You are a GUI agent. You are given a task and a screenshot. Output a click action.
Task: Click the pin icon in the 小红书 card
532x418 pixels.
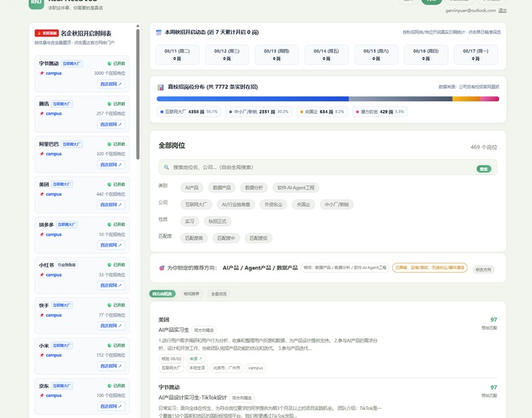tap(42, 275)
